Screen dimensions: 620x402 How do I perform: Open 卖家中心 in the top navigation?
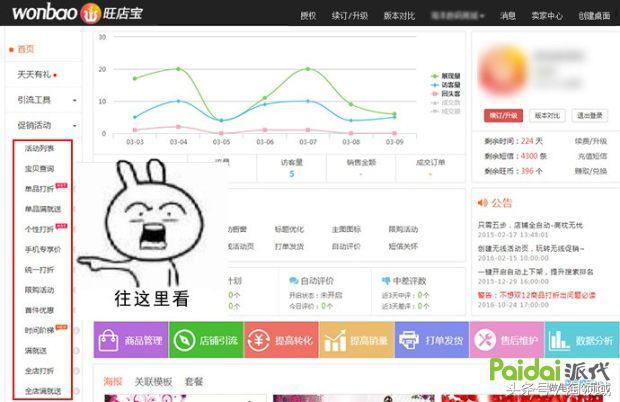[547, 16]
